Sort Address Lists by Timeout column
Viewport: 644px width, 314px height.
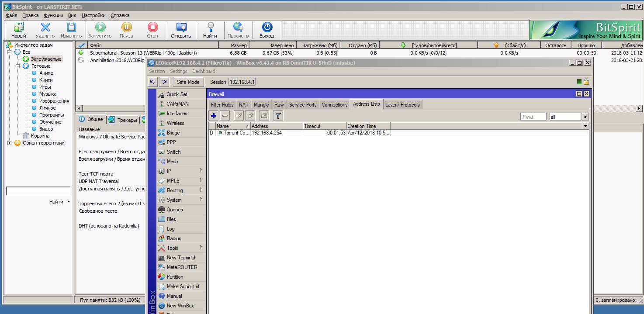325,126
